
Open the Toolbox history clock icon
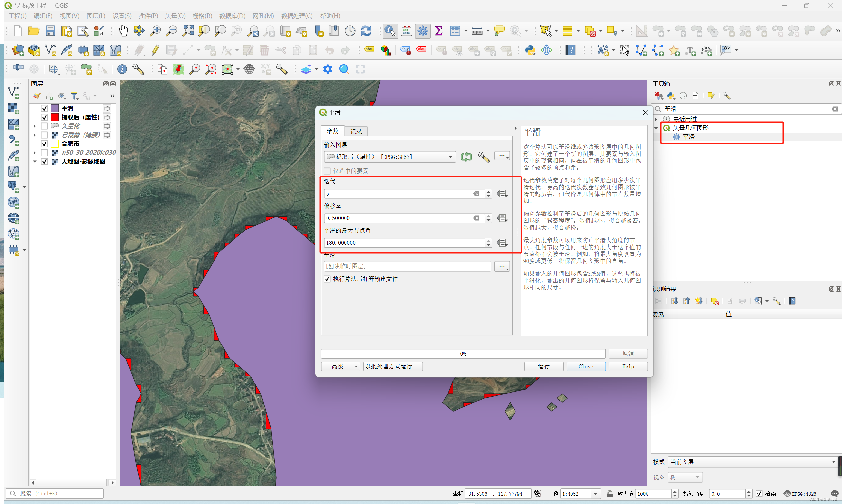(x=683, y=96)
